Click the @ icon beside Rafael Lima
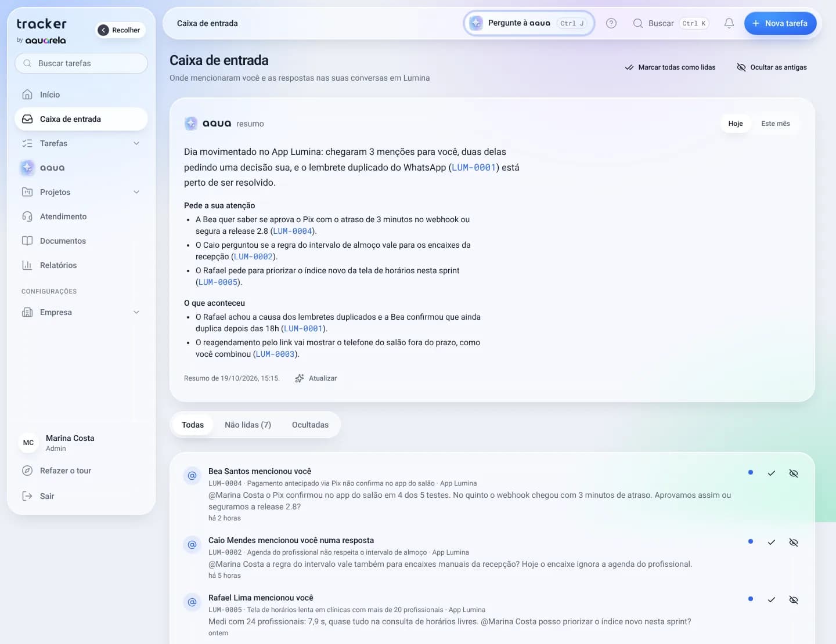 click(x=192, y=602)
